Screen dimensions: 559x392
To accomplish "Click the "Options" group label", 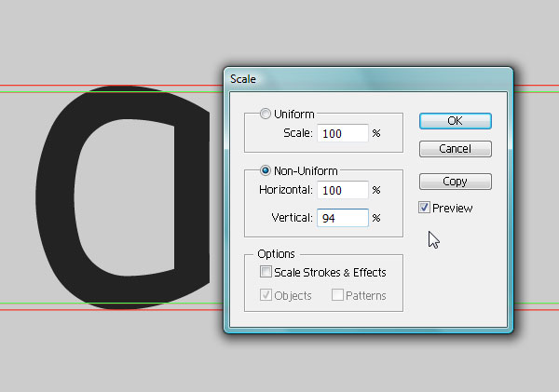I will click(277, 254).
